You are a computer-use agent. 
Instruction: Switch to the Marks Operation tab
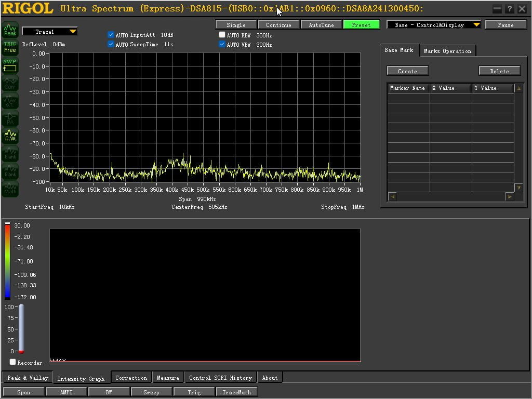447,51
